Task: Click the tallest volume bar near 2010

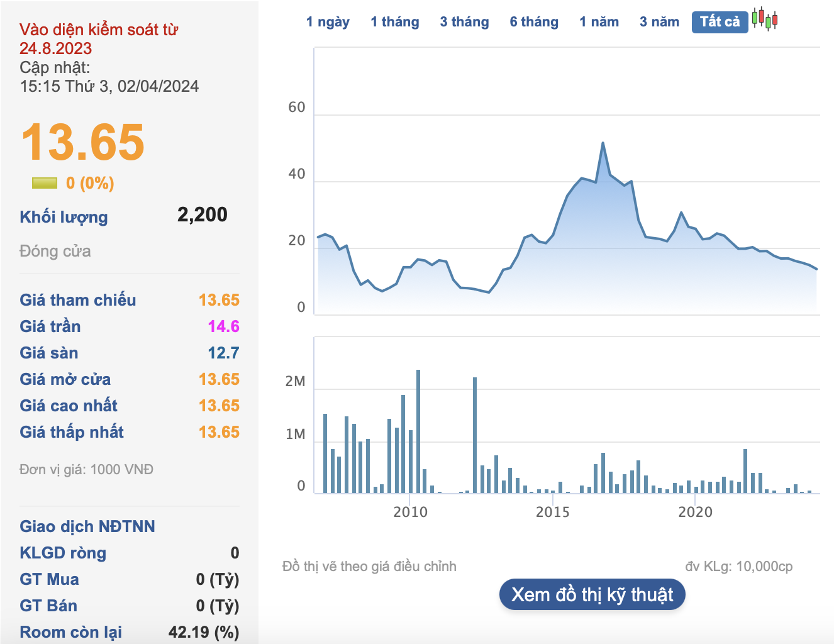Action: [x=418, y=431]
